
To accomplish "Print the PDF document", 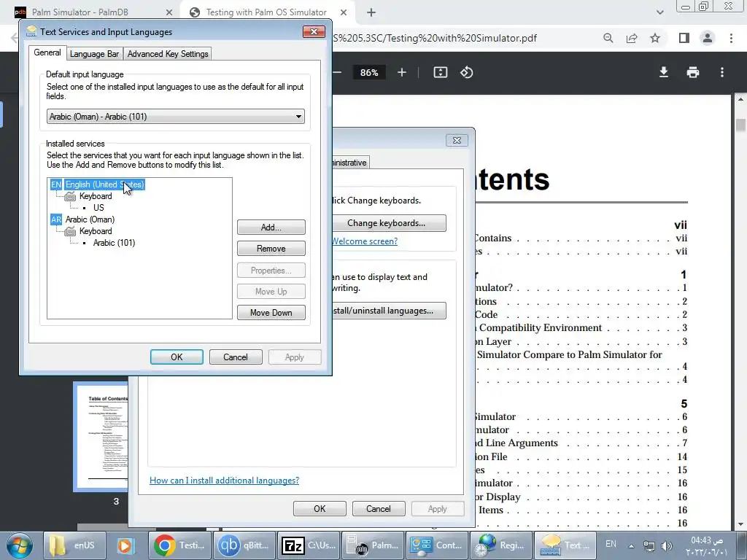I will pyautogui.click(x=693, y=72).
